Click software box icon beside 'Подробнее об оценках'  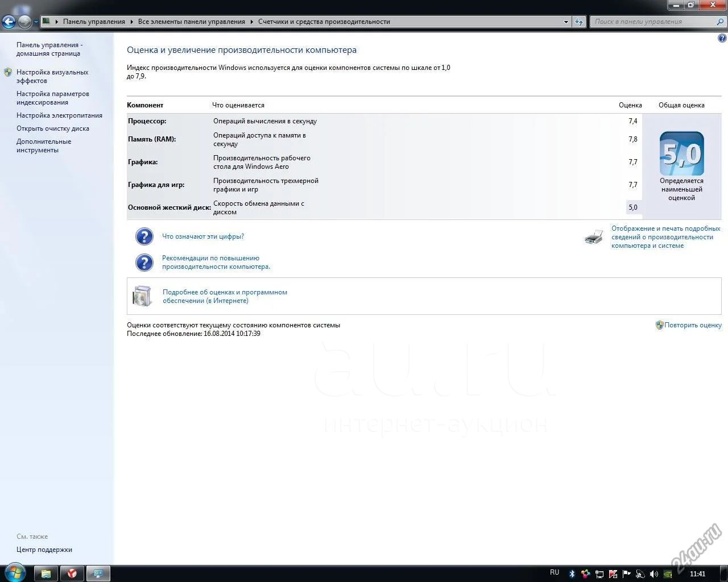[x=143, y=296]
